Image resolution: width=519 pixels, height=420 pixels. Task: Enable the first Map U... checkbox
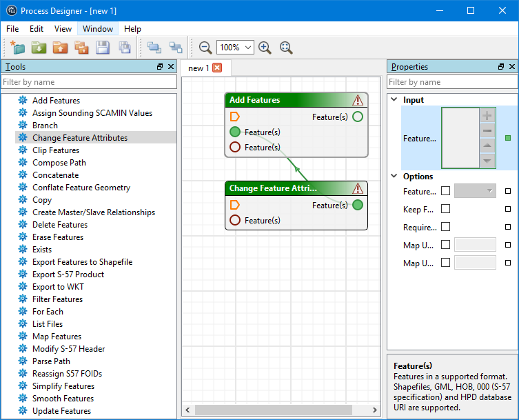pos(445,245)
